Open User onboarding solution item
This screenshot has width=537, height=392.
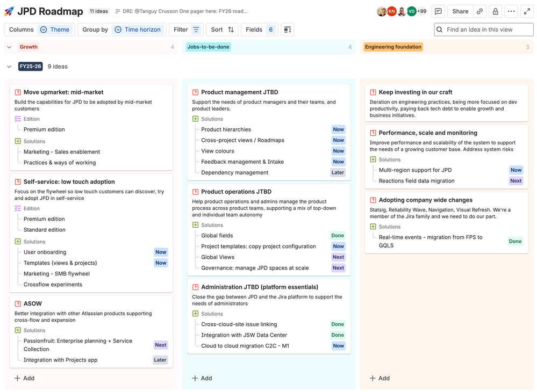tap(45, 252)
